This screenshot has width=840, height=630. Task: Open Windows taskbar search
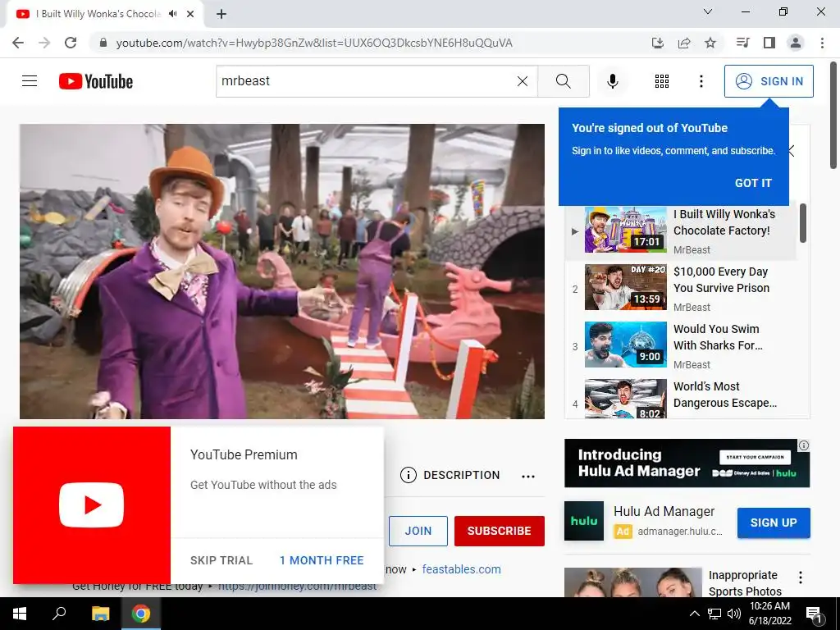(59, 614)
